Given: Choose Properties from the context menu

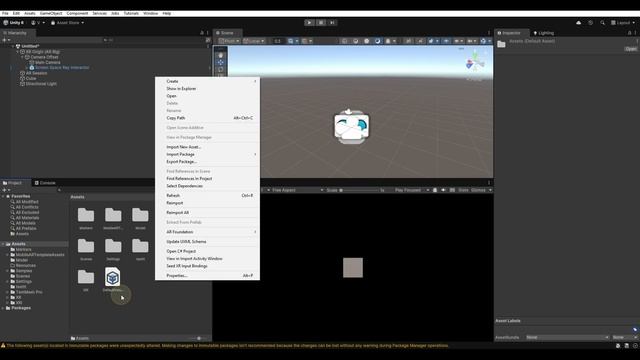Looking at the screenshot, I should point(207,276).
